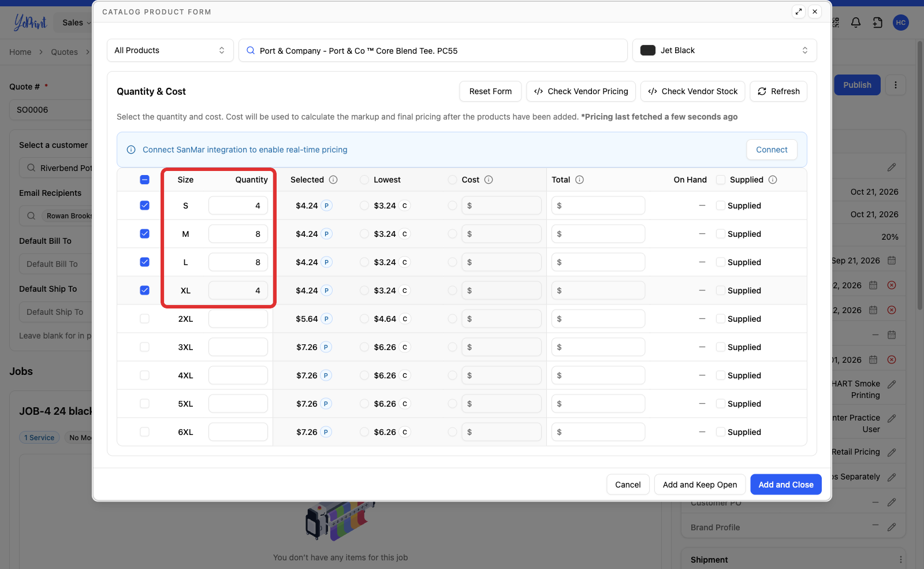This screenshot has width=924, height=569.
Task: Click the 4XL quantity input field
Action: 238,375
